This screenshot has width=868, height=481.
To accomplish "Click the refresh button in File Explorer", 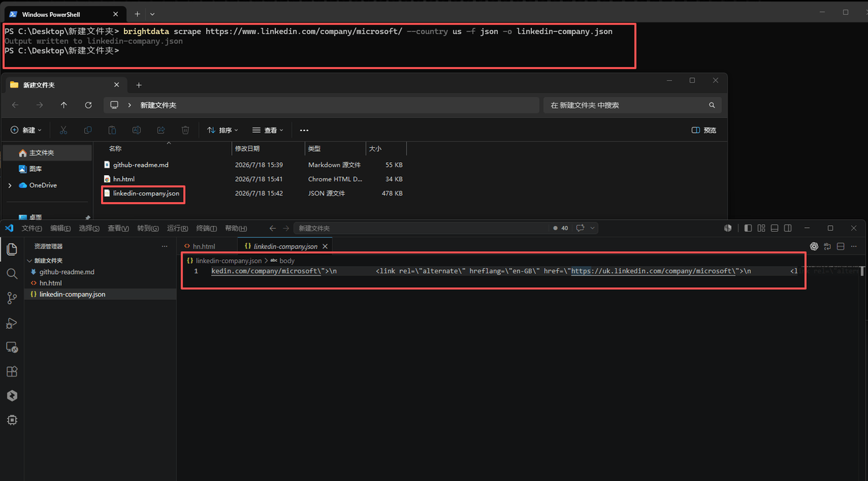I will click(88, 105).
